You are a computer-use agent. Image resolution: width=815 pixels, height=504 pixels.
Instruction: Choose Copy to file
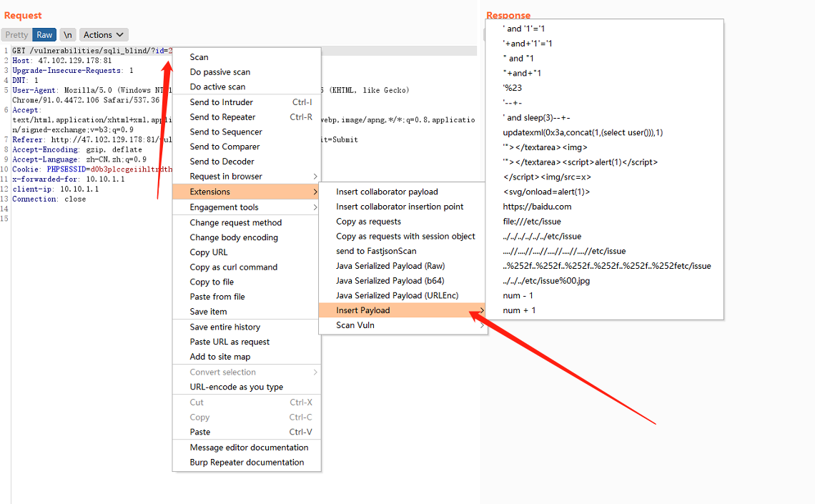pyautogui.click(x=247, y=282)
